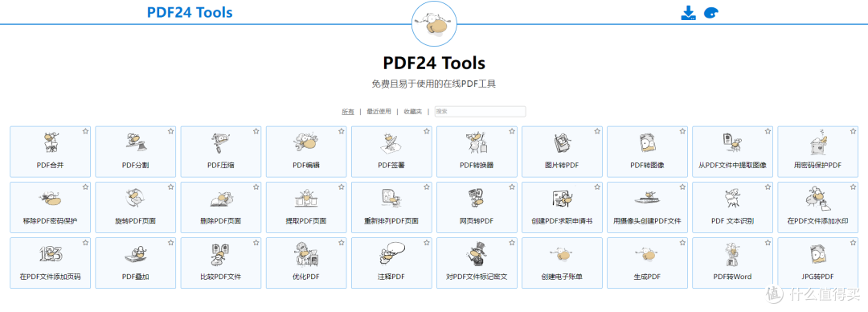Screen dimensions: 868x312
Task: Open the JPG转PDF tool icon
Action: tap(817, 254)
